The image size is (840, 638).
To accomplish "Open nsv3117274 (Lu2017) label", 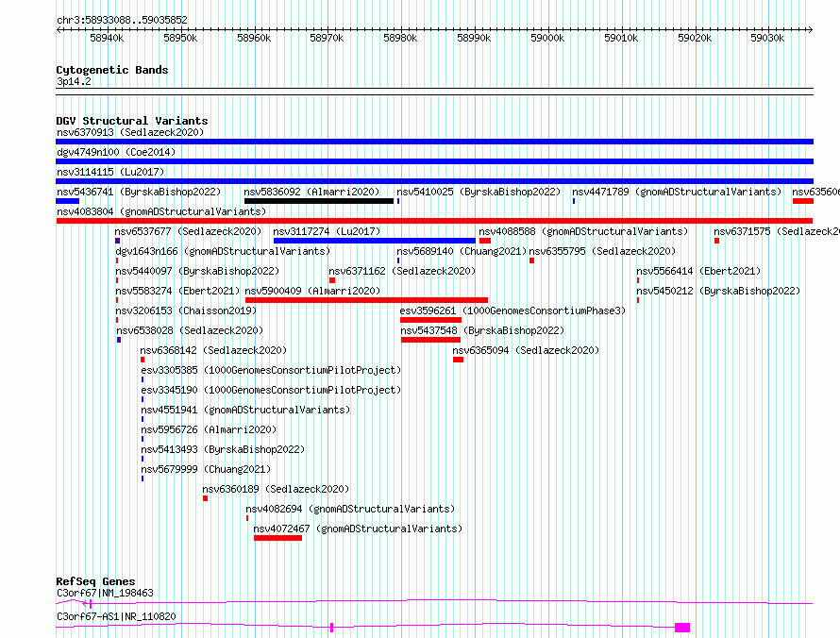I will pyautogui.click(x=327, y=231).
